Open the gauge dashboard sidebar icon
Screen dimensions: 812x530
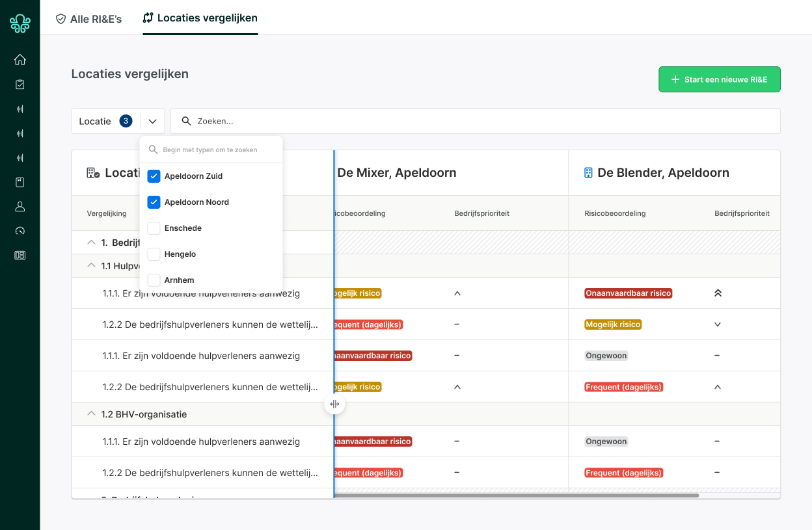coord(20,231)
